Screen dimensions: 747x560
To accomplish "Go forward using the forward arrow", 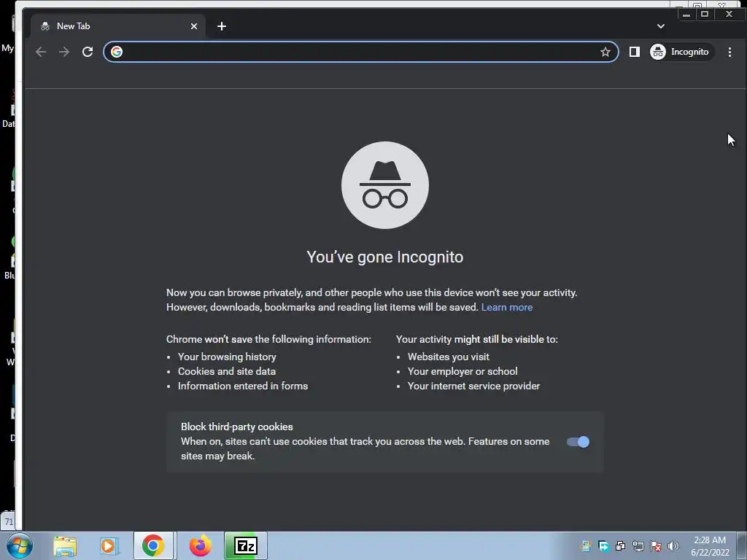I will (x=64, y=52).
